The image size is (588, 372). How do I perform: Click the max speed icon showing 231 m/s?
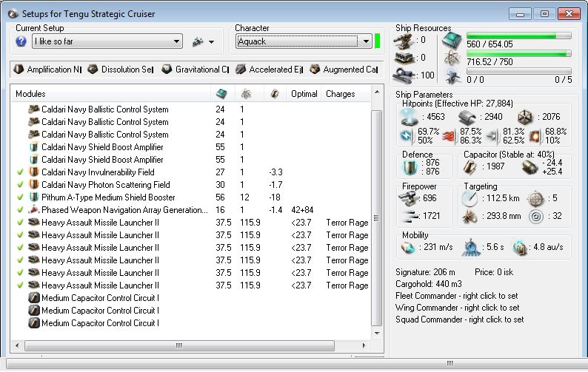(x=408, y=248)
